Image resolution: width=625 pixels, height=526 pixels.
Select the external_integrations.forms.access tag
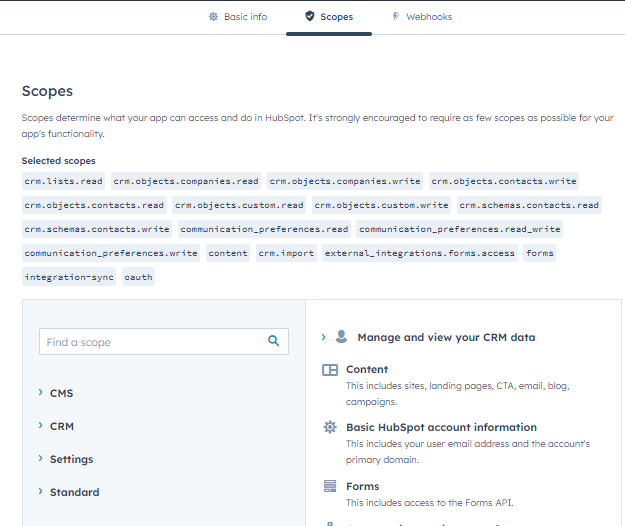(x=420, y=253)
